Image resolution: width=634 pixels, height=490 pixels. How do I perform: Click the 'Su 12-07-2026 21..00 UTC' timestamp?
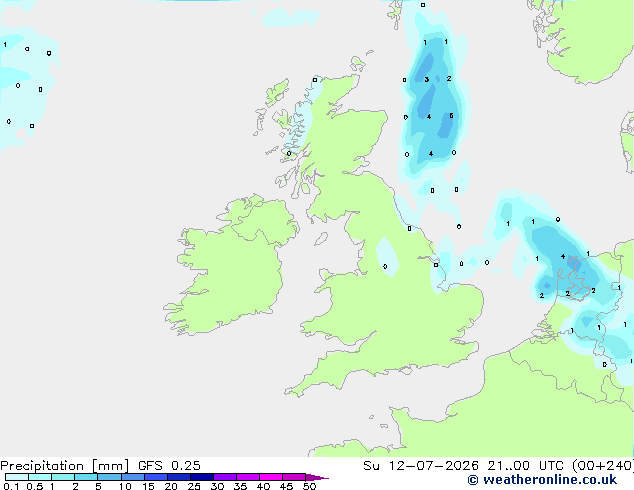[463, 466]
